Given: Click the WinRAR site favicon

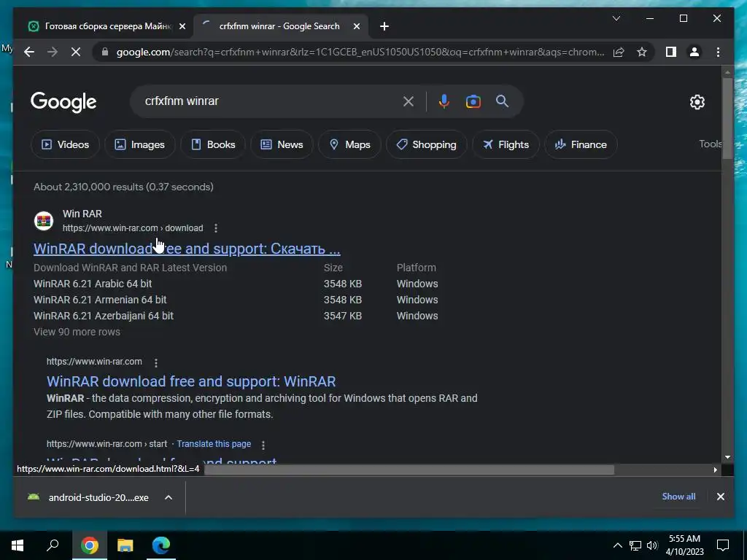Looking at the screenshot, I should coord(43,221).
